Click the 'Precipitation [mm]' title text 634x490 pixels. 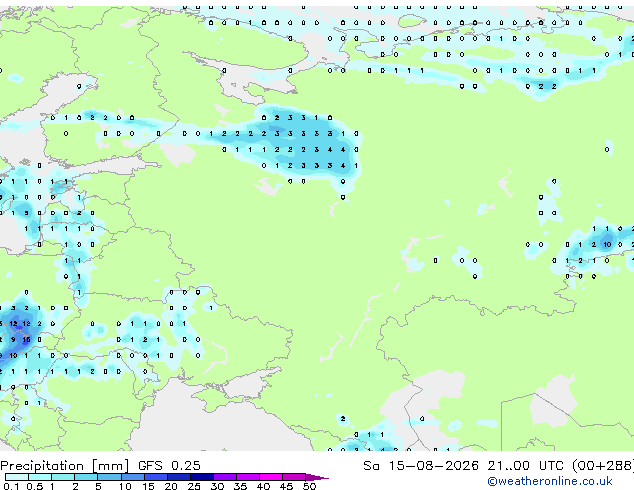click(65, 466)
